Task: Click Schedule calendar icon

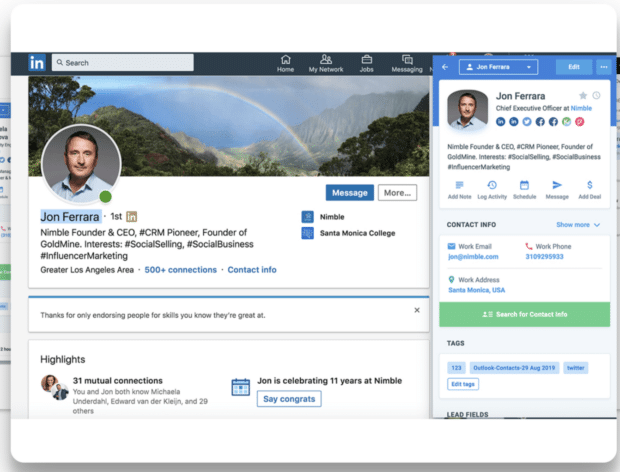Action: (x=524, y=185)
